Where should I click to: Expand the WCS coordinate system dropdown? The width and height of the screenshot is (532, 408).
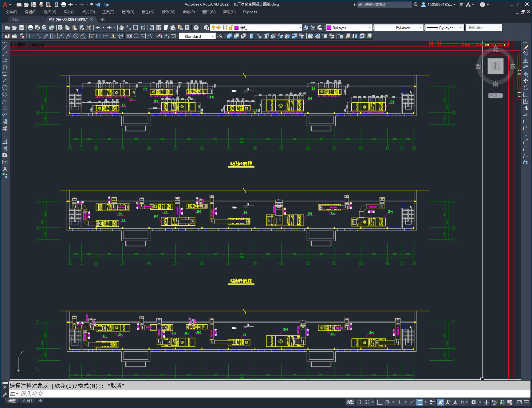click(x=495, y=95)
